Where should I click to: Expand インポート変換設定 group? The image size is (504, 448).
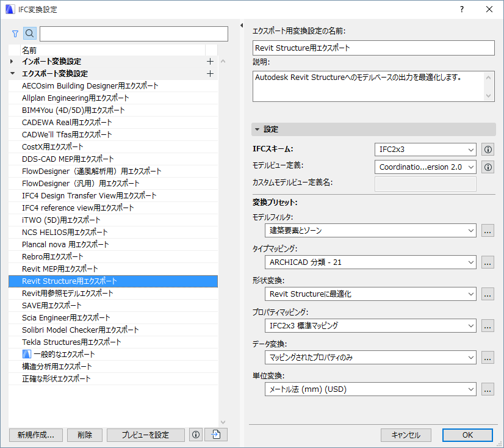12,61
